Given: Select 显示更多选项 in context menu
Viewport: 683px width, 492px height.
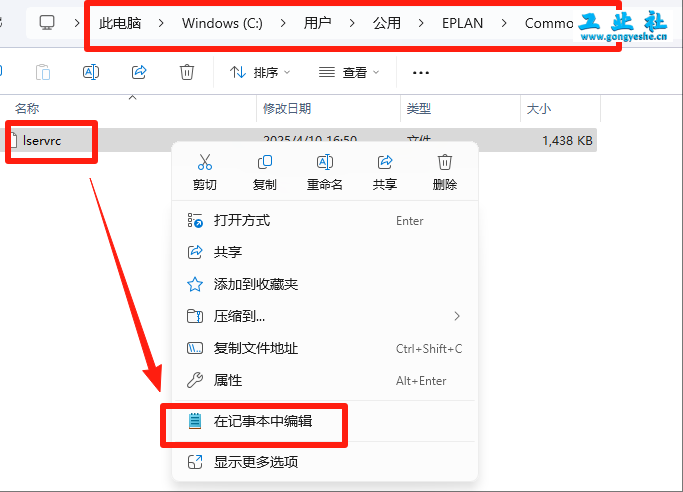Looking at the screenshot, I should [325, 462].
